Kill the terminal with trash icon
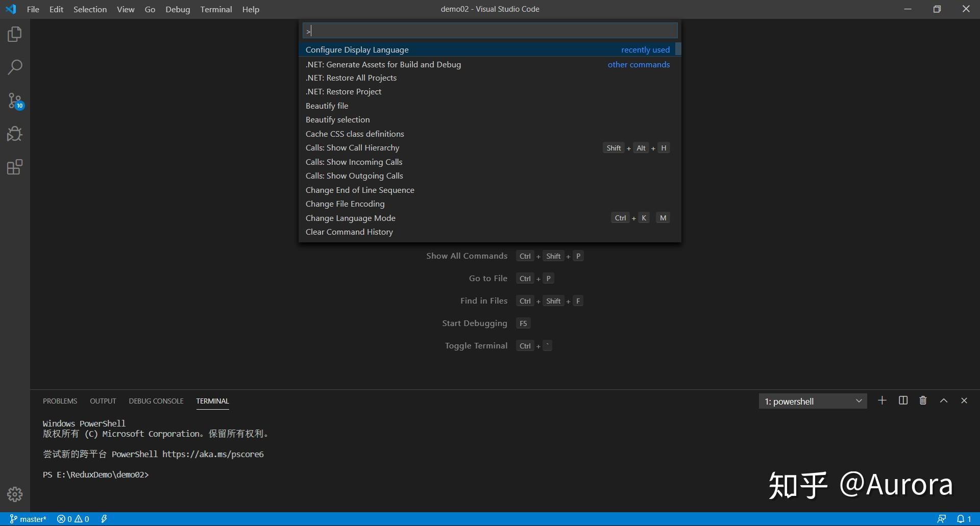980x526 pixels. pos(923,400)
